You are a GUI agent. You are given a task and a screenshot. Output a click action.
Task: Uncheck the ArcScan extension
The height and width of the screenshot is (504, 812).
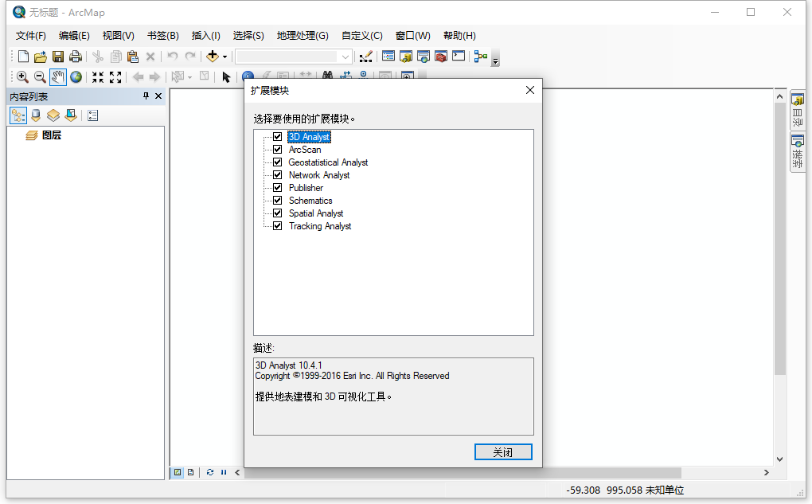click(x=278, y=149)
